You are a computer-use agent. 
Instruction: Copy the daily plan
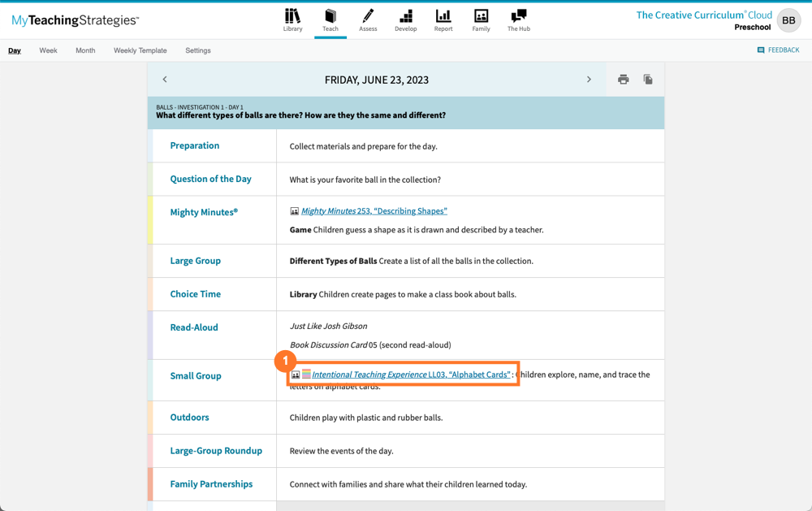click(x=647, y=79)
